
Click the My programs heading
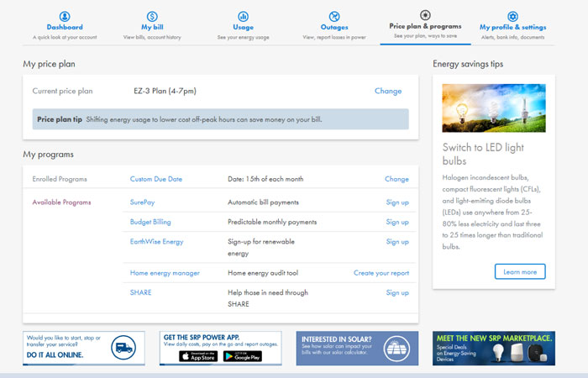point(49,155)
